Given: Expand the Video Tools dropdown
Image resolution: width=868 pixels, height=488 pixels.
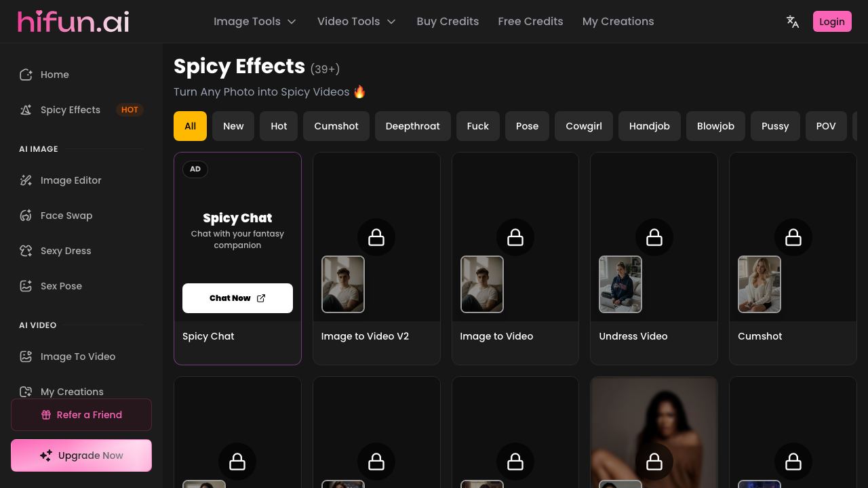Looking at the screenshot, I should (357, 22).
